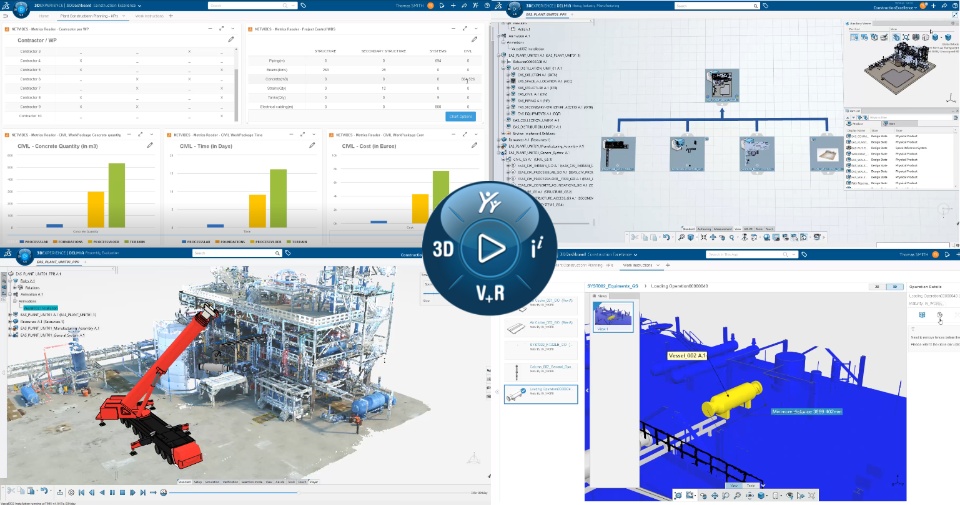Select the View tab on blue viewer toolbar
960x505 pixels.
click(x=733, y=485)
